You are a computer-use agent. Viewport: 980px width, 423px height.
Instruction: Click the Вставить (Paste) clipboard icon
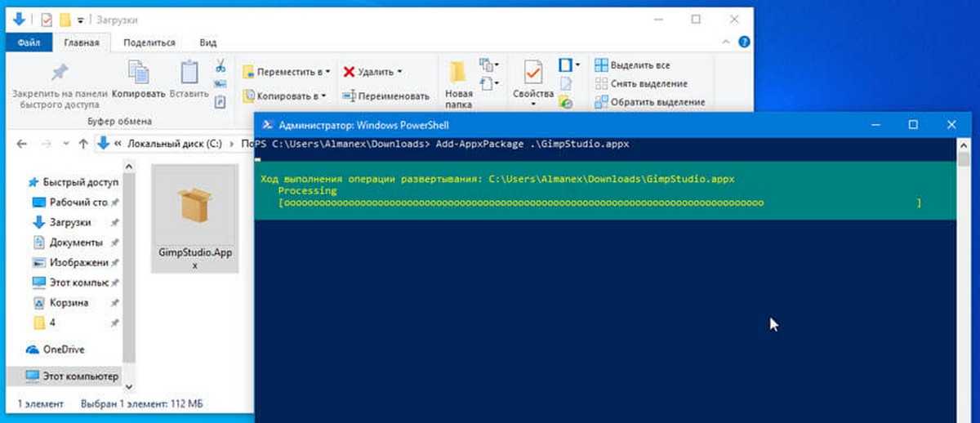pyautogui.click(x=189, y=72)
